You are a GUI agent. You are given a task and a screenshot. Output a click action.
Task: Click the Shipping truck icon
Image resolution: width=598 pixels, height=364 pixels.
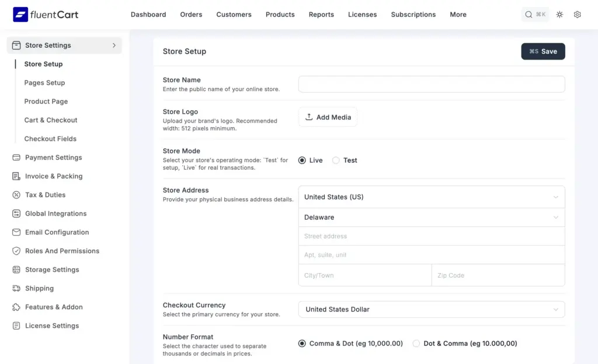pos(16,288)
